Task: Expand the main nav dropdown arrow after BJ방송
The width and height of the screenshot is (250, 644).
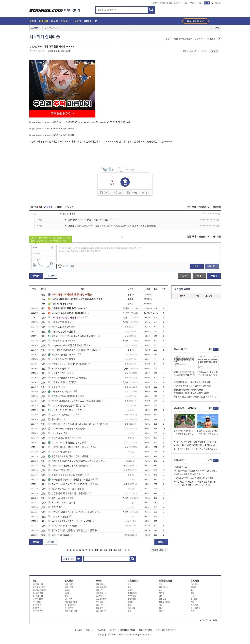Action: [x=96, y=21]
